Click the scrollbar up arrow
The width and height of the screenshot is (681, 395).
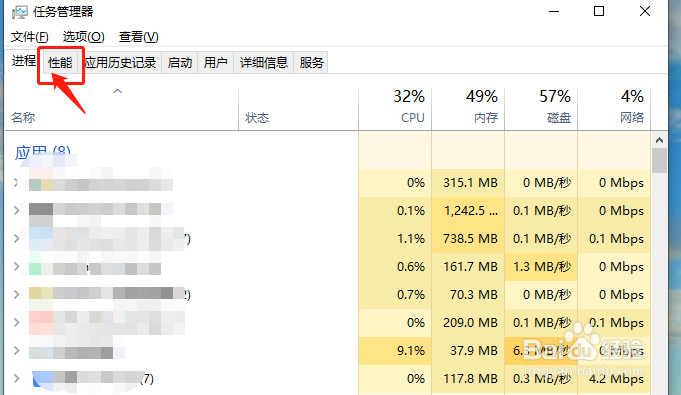coord(659,140)
